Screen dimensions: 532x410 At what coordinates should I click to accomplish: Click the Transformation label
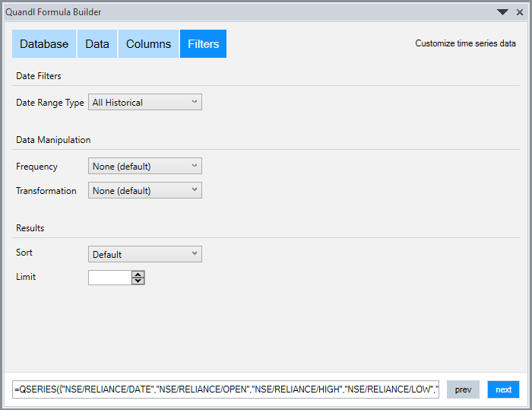46,191
